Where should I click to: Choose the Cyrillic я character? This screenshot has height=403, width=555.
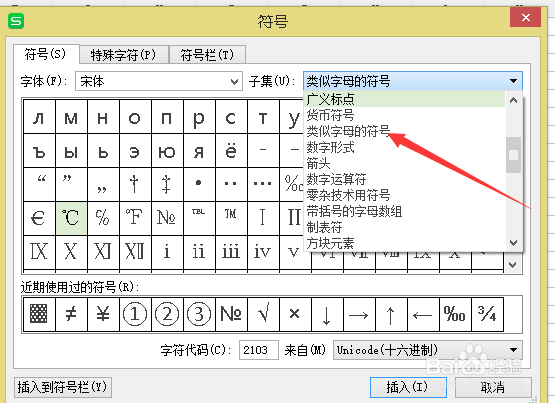pyautogui.click(x=199, y=151)
